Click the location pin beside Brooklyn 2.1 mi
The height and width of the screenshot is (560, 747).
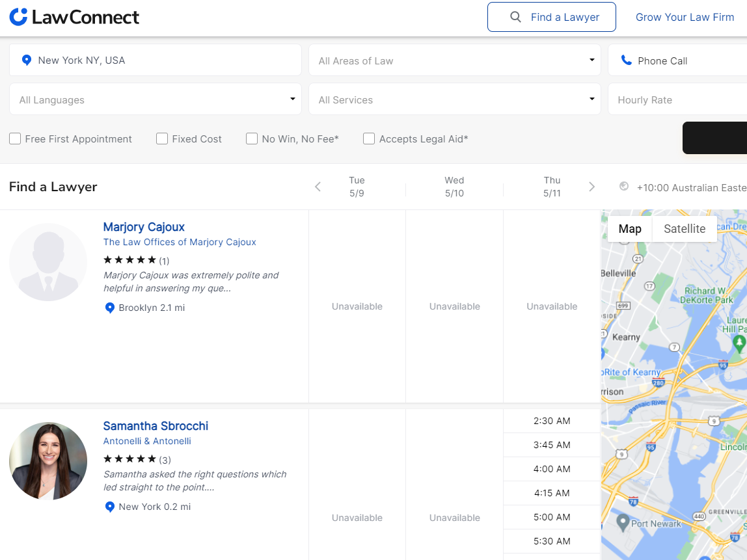click(x=109, y=308)
